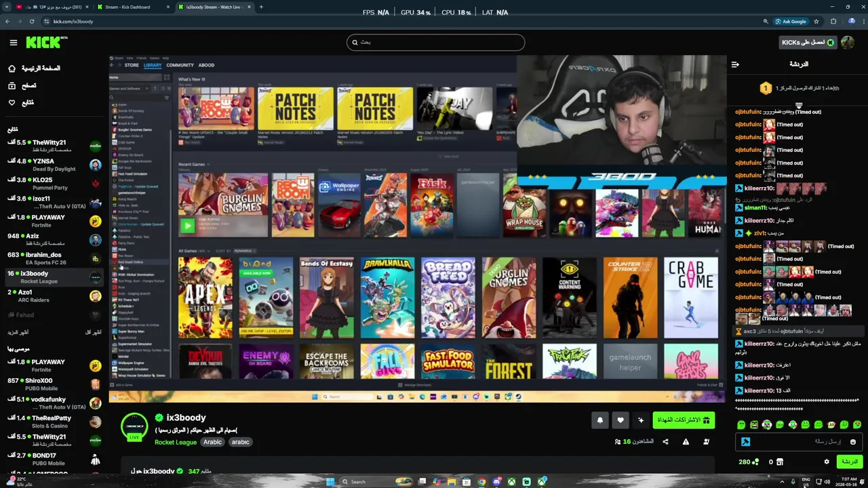Open the profile avatar at top right of Kick
Viewport: 868px width, 488px height.
point(847,42)
